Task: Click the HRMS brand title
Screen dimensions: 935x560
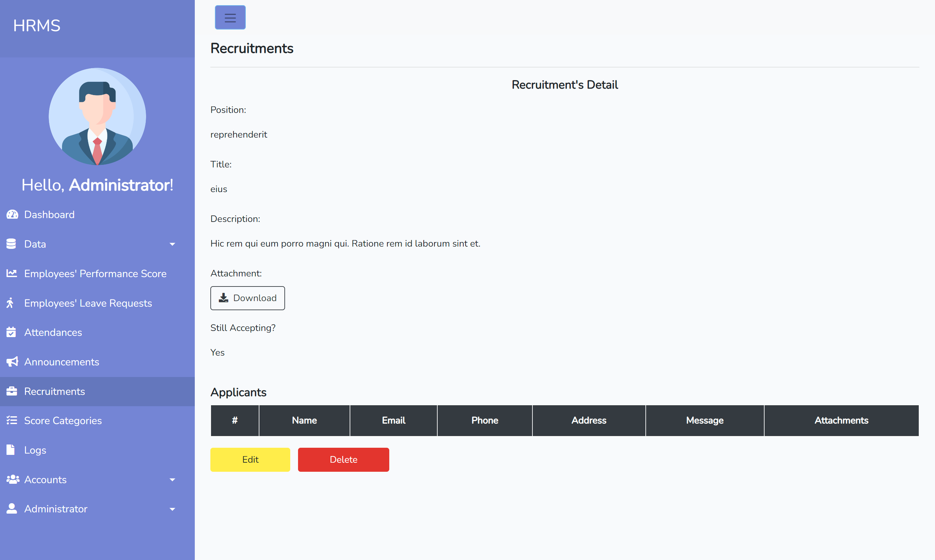Action: pos(37,26)
